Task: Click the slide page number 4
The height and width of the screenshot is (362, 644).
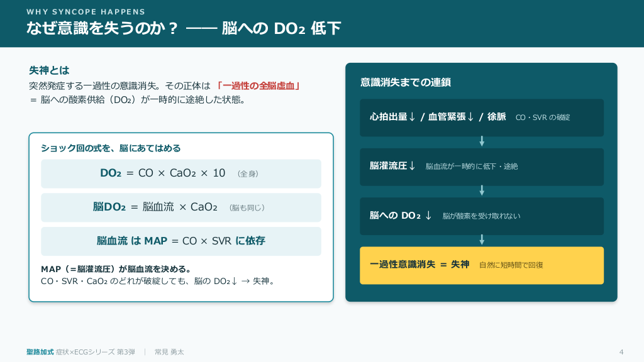Action: point(621,352)
